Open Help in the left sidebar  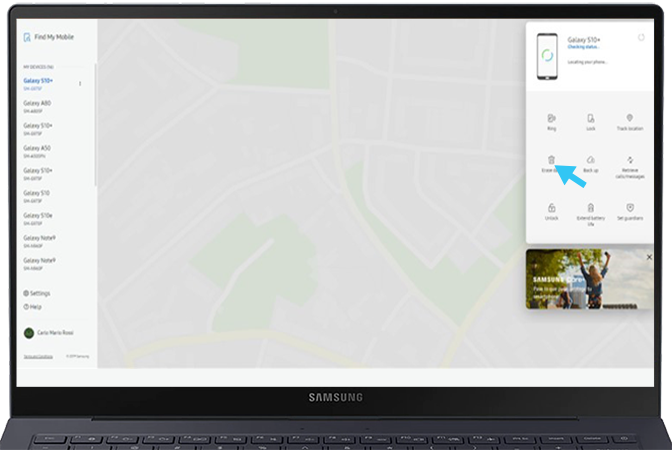tap(33, 306)
